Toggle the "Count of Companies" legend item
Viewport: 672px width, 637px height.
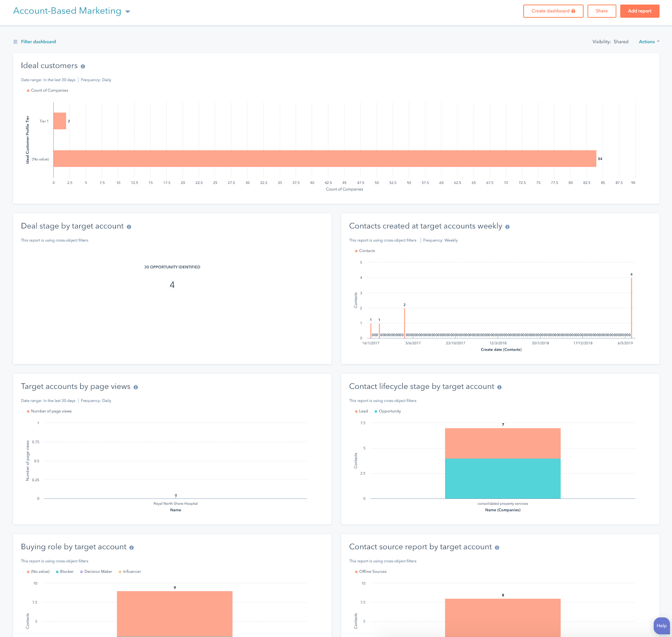47,90
